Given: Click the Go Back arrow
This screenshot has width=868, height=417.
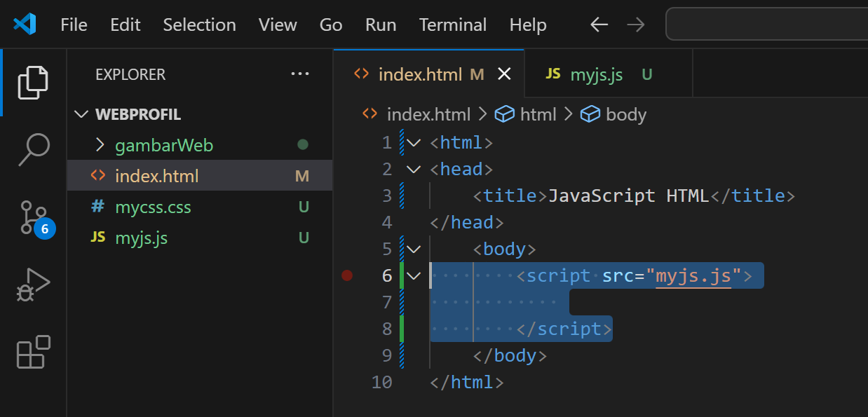Looking at the screenshot, I should pyautogui.click(x=599, y=25).
